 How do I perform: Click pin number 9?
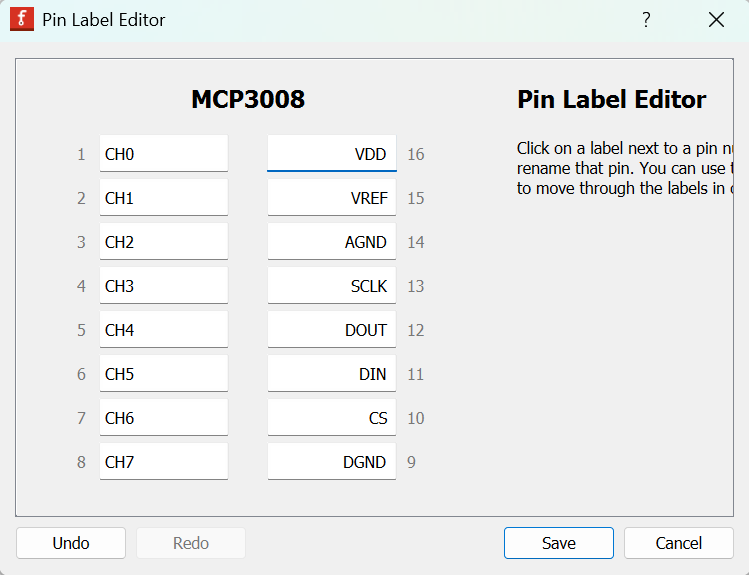point(411,462)
